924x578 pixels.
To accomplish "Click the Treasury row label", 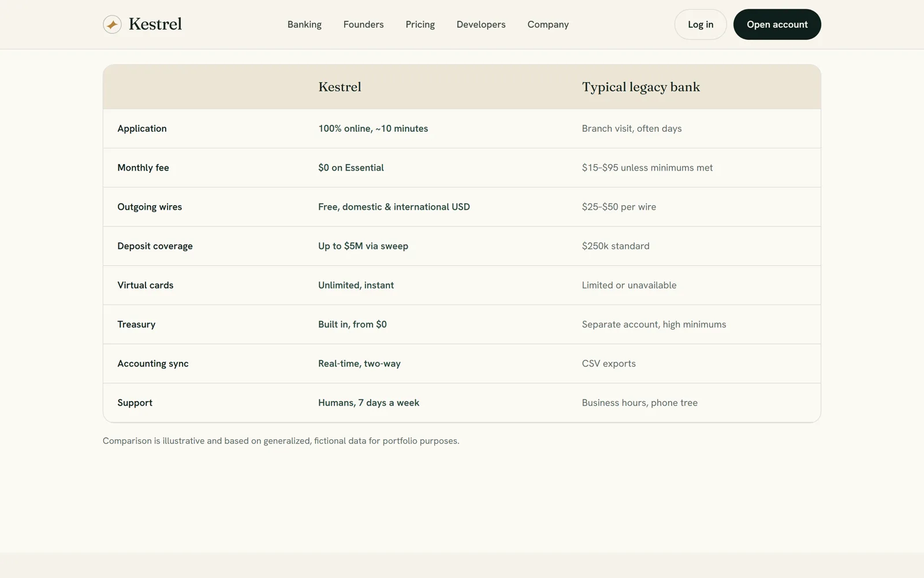I will pos(136,324).
